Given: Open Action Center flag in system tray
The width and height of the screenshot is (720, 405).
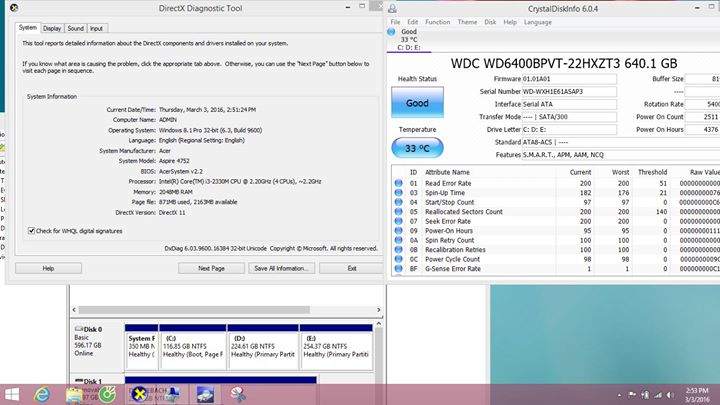Looking at the screenshot, I should [x=632, y=395].
